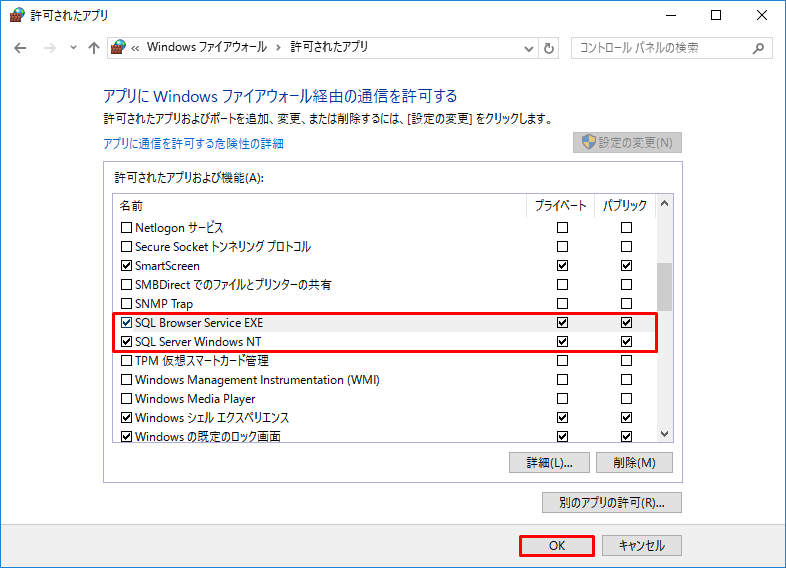Toggle private checkbox for SQL Server Windows NT

tap(562, 342)
